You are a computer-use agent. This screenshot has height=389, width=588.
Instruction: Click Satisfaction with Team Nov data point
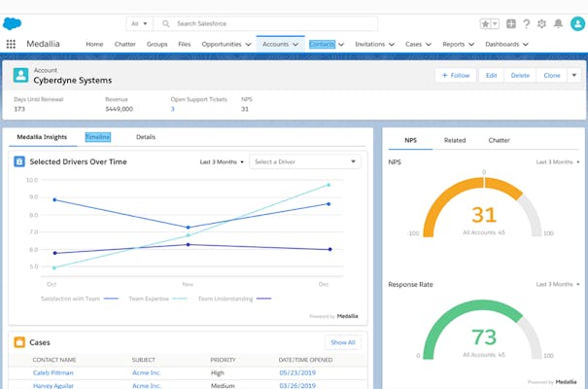(x=189, y=228)
